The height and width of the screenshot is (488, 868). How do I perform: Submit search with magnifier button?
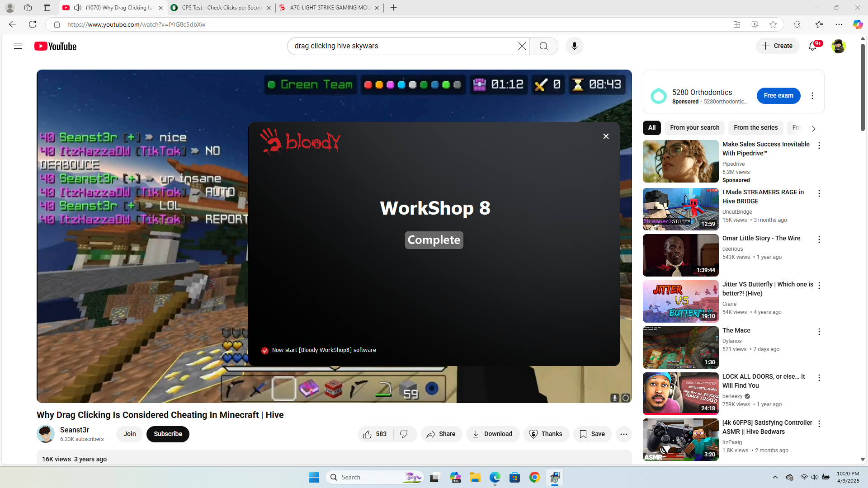544,46
